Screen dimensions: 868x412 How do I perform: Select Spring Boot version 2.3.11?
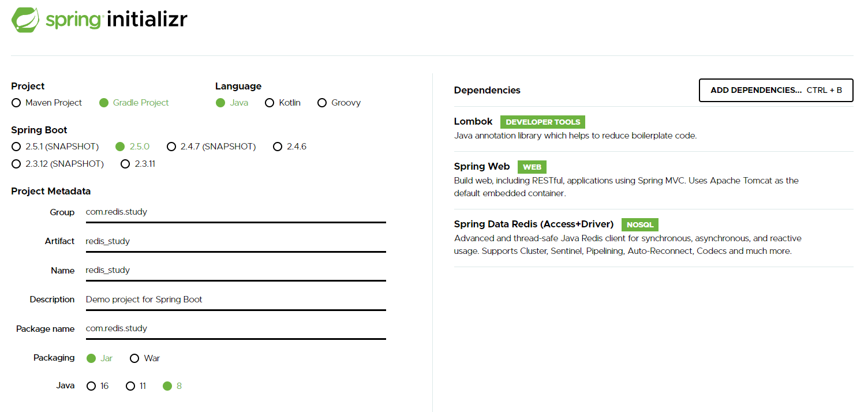(138, 164)
